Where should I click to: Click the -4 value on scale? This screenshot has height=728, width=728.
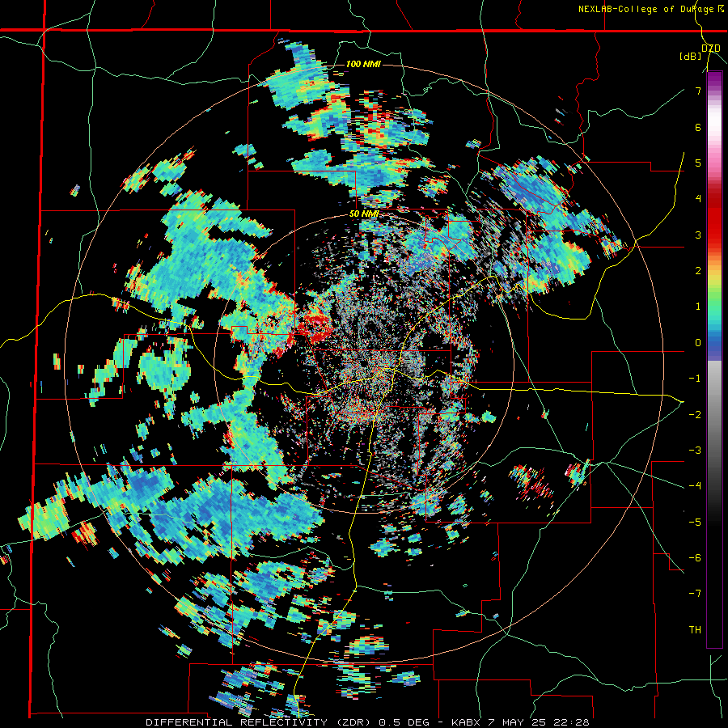[695, 485]
